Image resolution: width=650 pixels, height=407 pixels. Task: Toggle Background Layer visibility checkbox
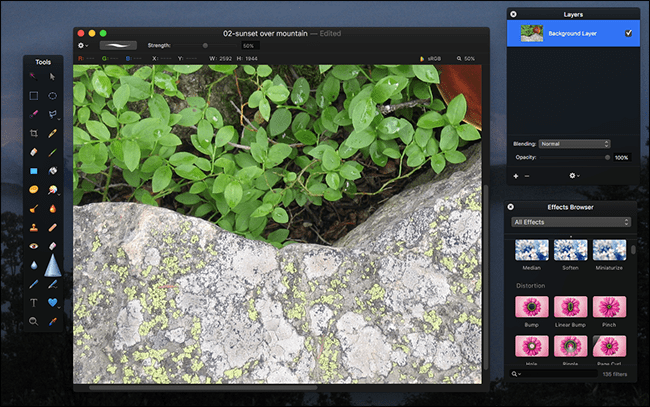point(628,33)
